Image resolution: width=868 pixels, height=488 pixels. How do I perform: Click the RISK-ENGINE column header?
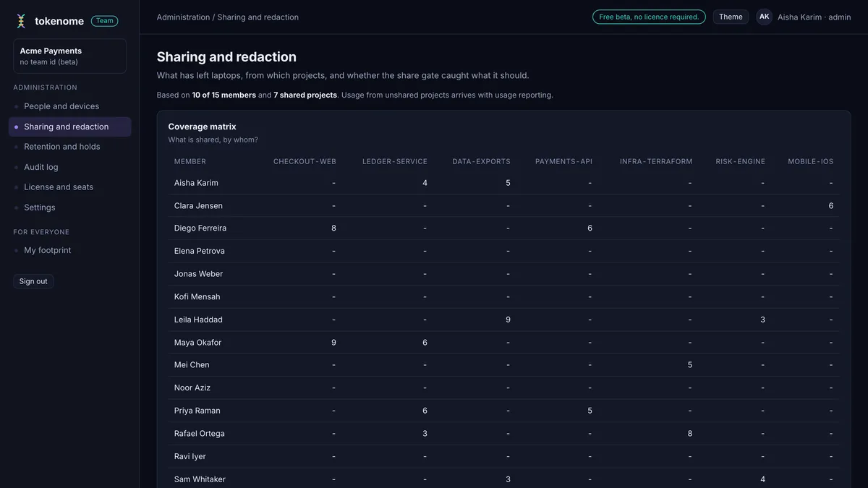(740, 162)
